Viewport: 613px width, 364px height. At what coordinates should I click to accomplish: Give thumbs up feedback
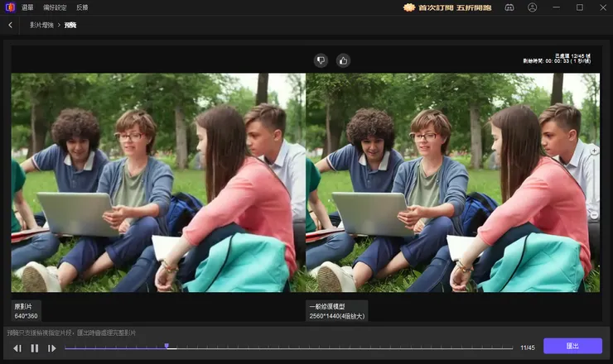pyautogui.click(x=343, y=60)
